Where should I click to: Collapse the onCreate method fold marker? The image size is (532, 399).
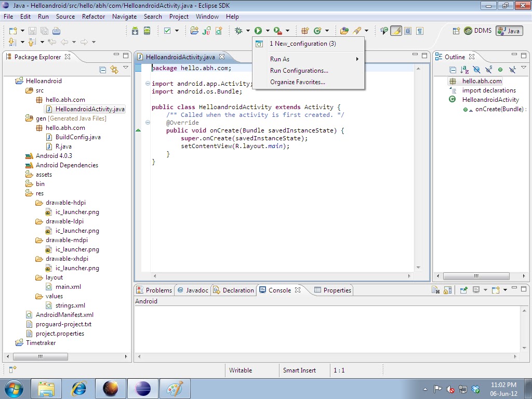coord(148,123)
